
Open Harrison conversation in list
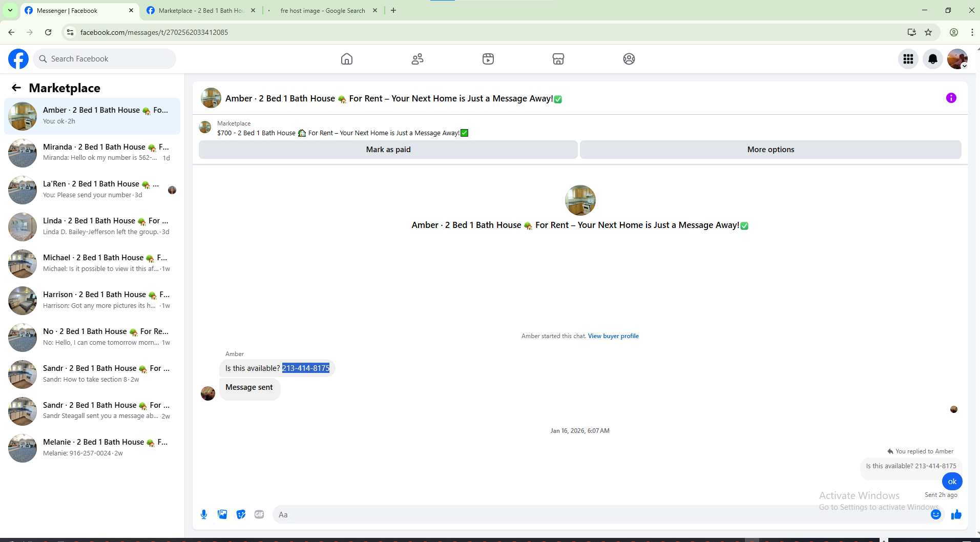coord(92,301)
